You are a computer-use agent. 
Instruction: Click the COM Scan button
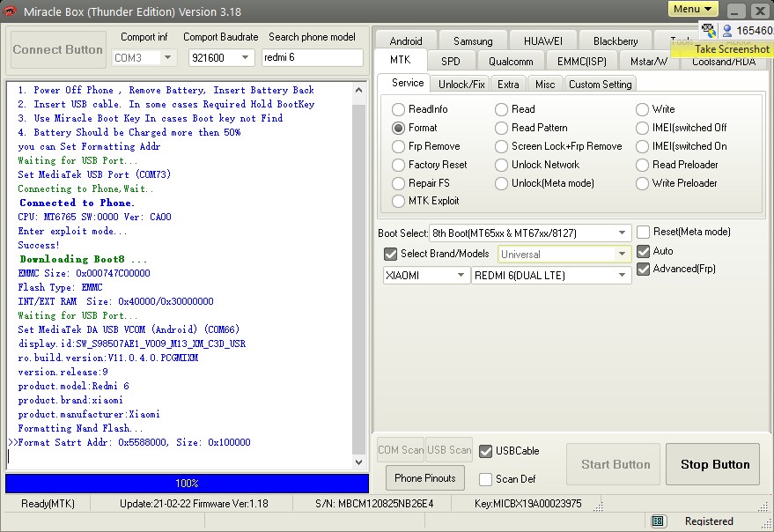[401, 449]
